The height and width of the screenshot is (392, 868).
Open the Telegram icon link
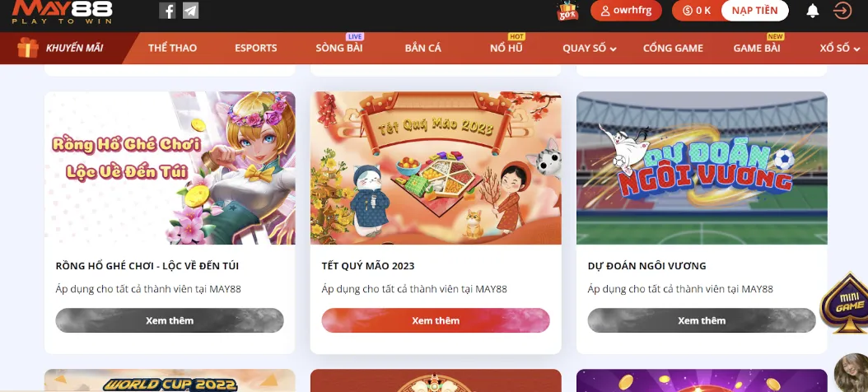pyautogui.click(x=190, y=11)
